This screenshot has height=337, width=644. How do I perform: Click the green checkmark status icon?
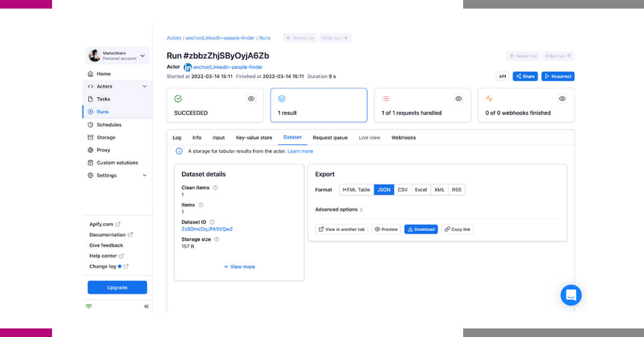[x=178, y=99]
